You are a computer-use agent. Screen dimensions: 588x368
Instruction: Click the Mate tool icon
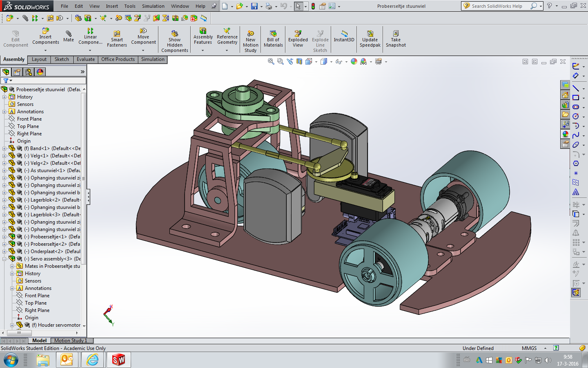(x=69, y=36)
